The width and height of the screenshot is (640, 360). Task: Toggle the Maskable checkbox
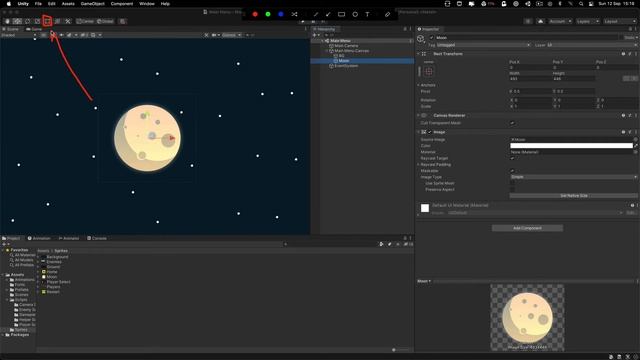point(512,171)
